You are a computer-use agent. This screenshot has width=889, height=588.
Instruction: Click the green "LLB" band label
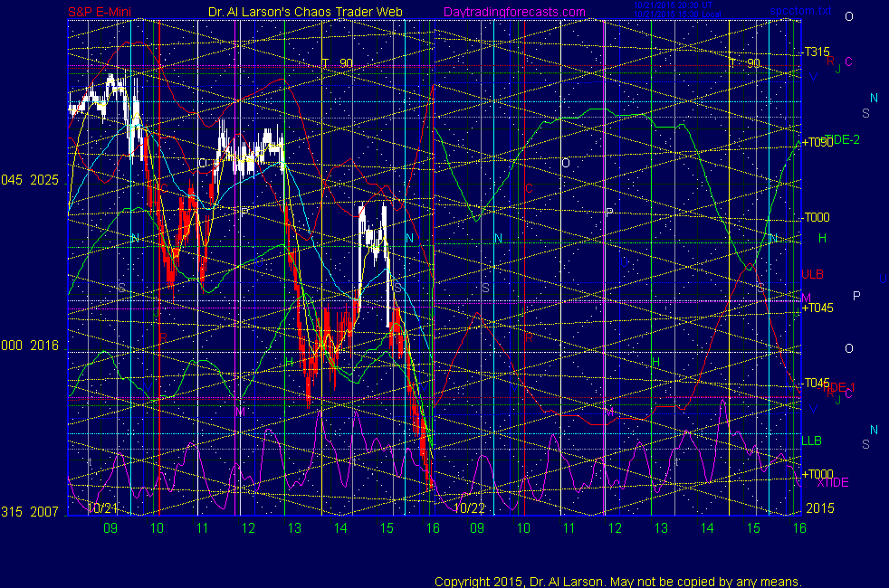[811, 441]
